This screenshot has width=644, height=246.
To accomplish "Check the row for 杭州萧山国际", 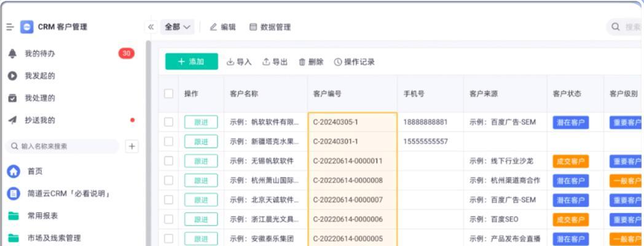I will [168, 180].
